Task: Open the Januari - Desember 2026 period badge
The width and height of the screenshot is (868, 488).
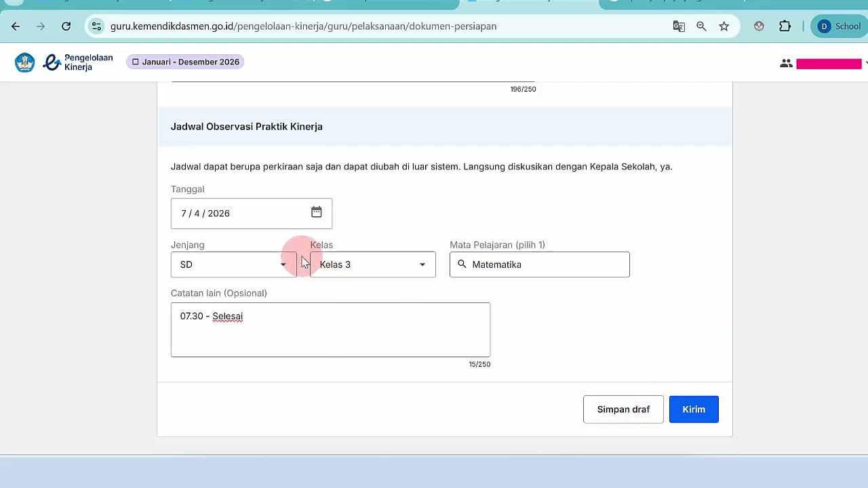Action: click(185, 62)
